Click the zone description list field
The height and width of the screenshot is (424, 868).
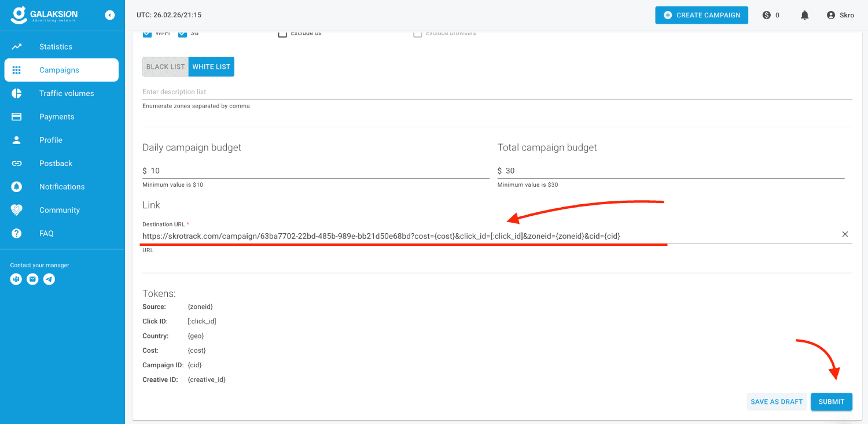497,92
